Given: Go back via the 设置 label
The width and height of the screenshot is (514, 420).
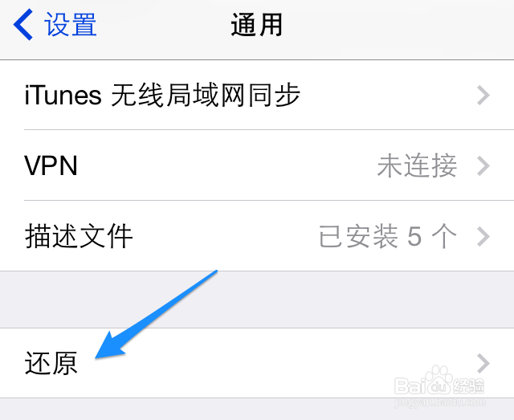Looking at the screenshot, I should [70, 25].
